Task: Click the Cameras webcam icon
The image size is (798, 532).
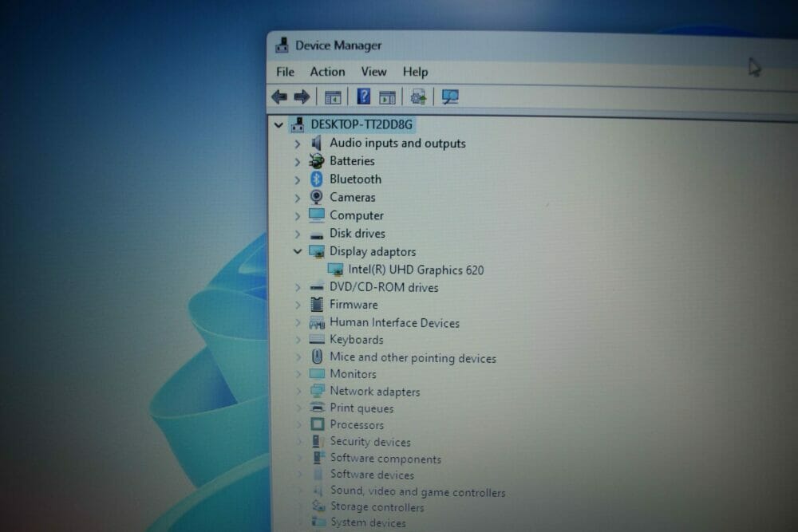Action: pyautogui.click(x=317, y=197)
